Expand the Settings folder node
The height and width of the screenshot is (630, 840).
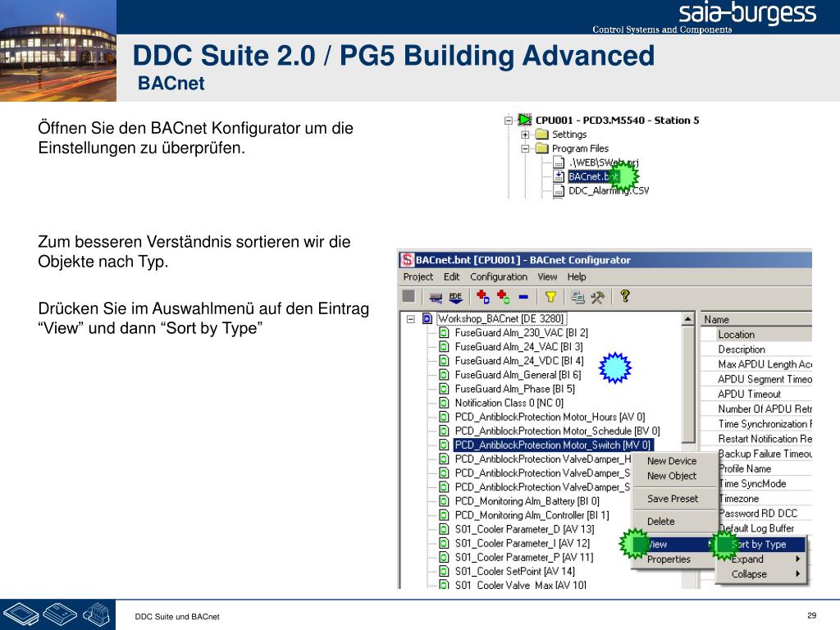(x=526, y=135)
